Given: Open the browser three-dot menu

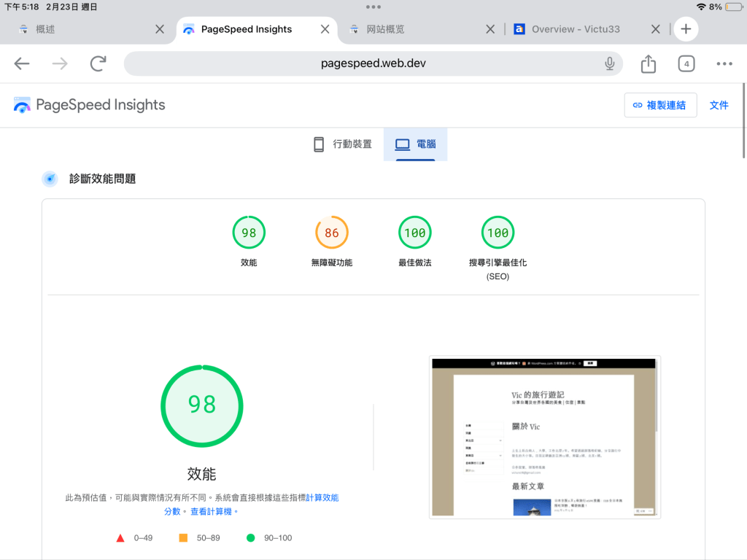Looking at the screenshot, I should click(724, 64).
